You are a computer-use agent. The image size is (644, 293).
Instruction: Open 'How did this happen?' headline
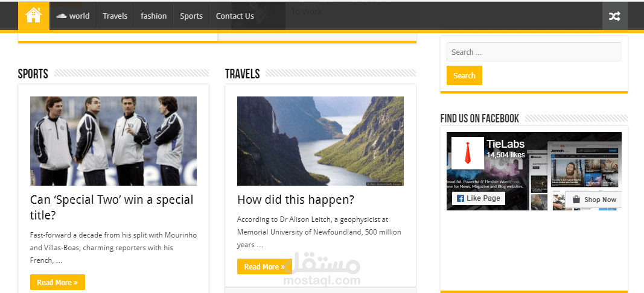296,200
